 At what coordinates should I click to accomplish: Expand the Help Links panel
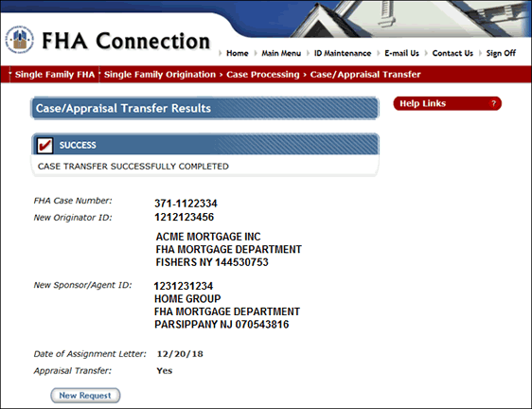tap(447, 103)
